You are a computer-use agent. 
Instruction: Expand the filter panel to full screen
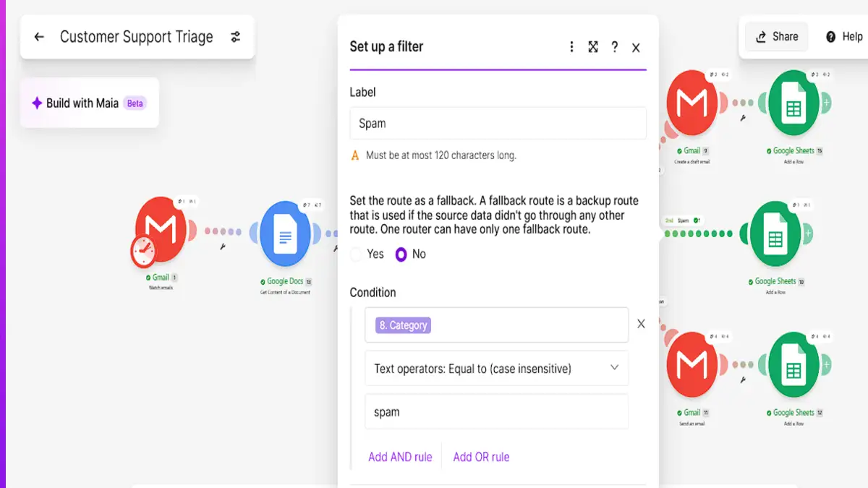(x=593, y=47)
